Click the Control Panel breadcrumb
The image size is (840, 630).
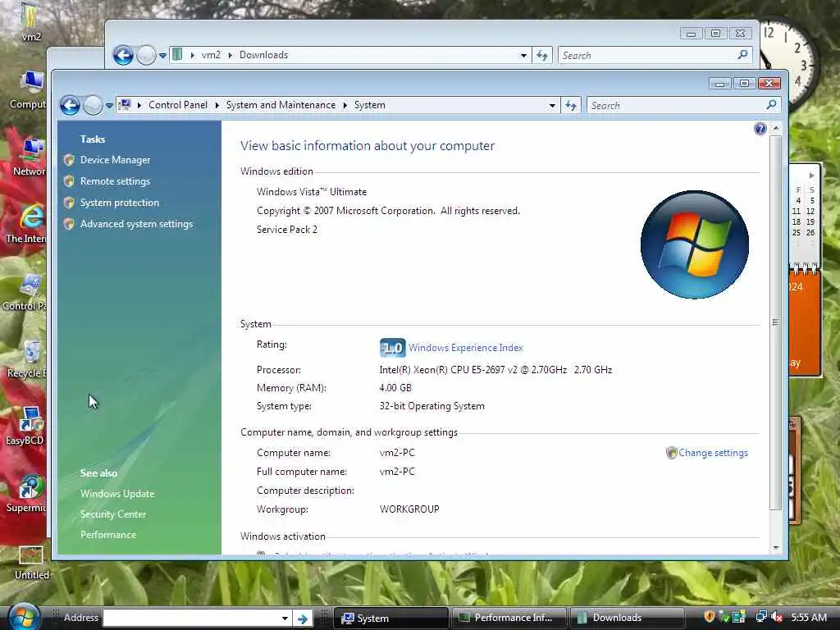tap(178, 105)
